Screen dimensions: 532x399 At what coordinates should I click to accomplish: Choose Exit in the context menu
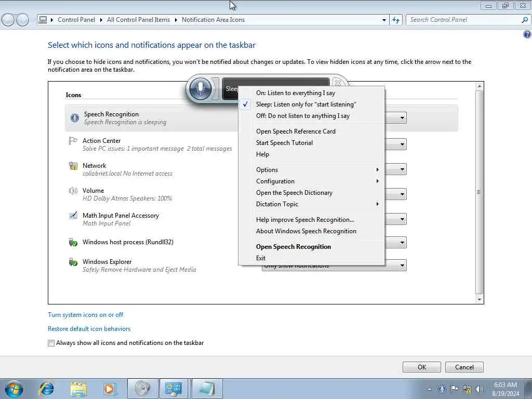point(312,258)
